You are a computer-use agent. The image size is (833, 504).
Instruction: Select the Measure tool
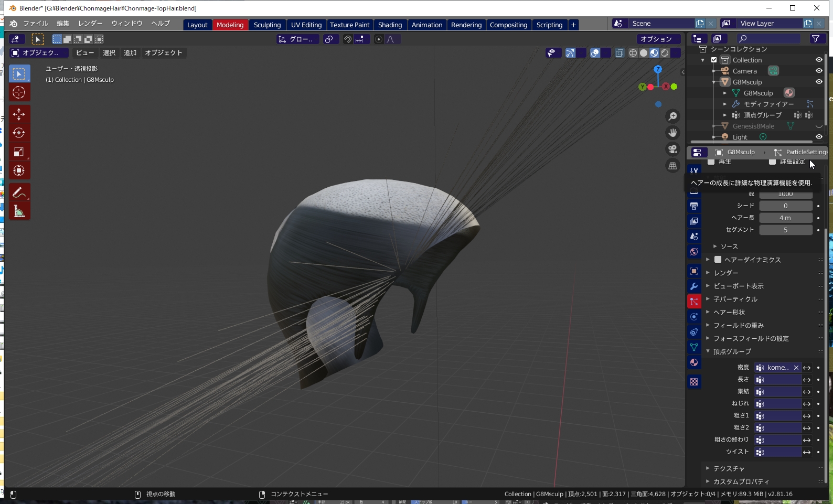[19, 211]
